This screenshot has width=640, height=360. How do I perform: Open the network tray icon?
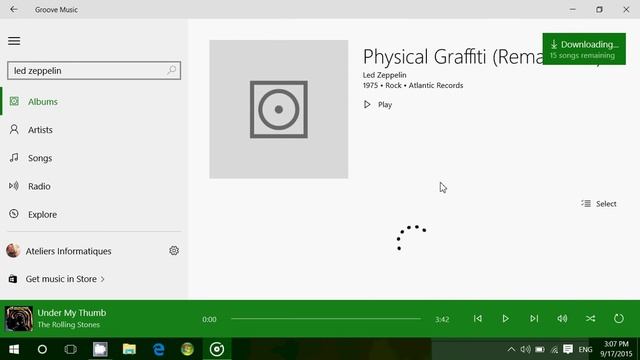554,349
